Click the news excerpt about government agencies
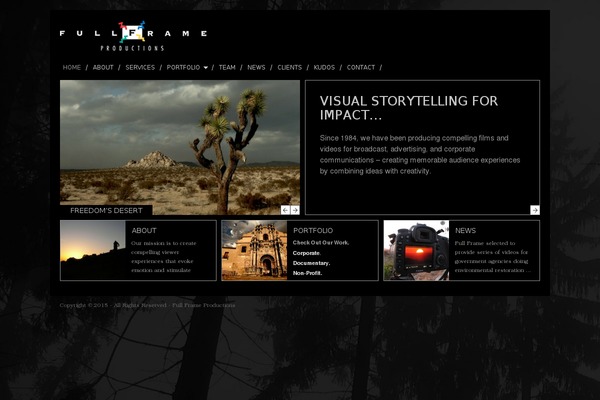Image resolution: width=600 pixels, height=400 pixels. pyautogui.click(x=492, y=256)
